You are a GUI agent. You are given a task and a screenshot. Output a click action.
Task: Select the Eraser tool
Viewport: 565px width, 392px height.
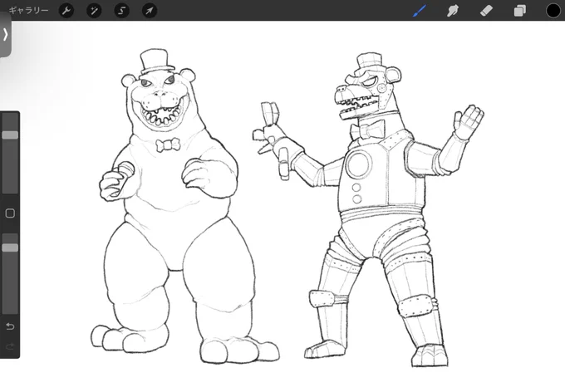pyautogui.click(x=486, y=11)
